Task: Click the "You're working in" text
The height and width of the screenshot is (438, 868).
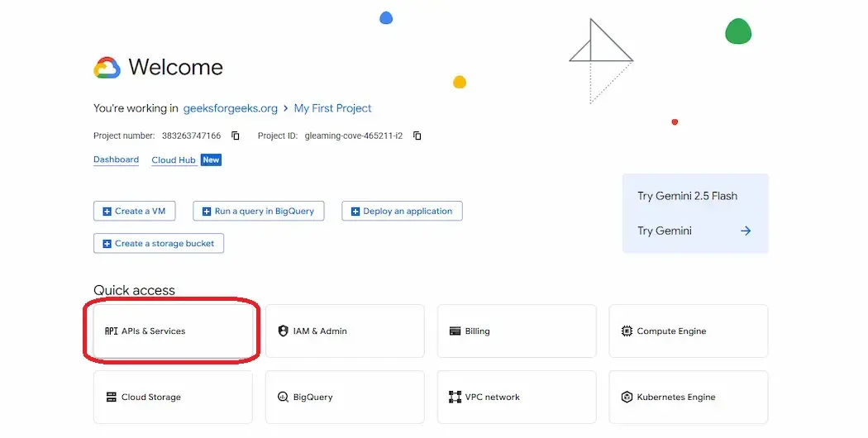Action: coord(136,108)
